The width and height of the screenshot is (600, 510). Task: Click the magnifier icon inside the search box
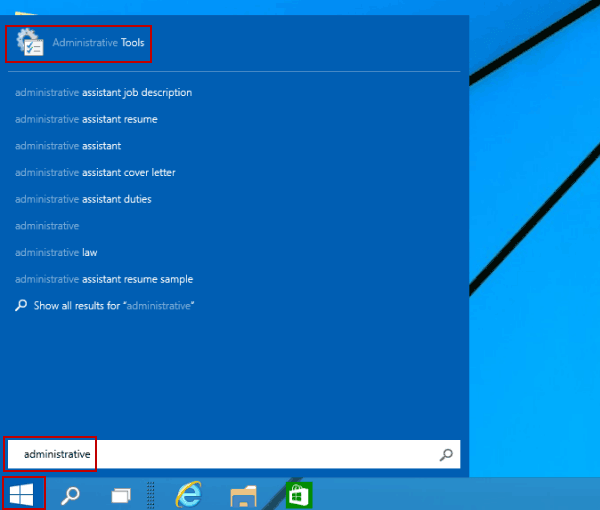click(x=446, y=455)
